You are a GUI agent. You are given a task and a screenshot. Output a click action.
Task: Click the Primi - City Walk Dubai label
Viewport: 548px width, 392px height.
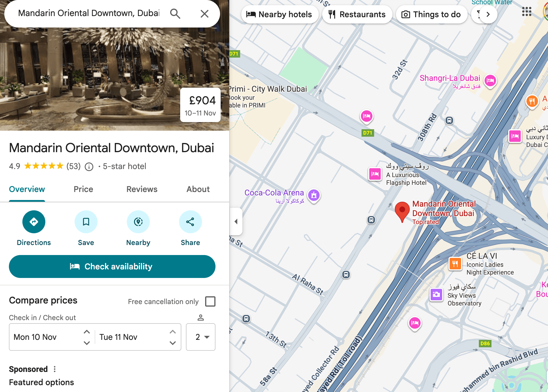(268, 89)
